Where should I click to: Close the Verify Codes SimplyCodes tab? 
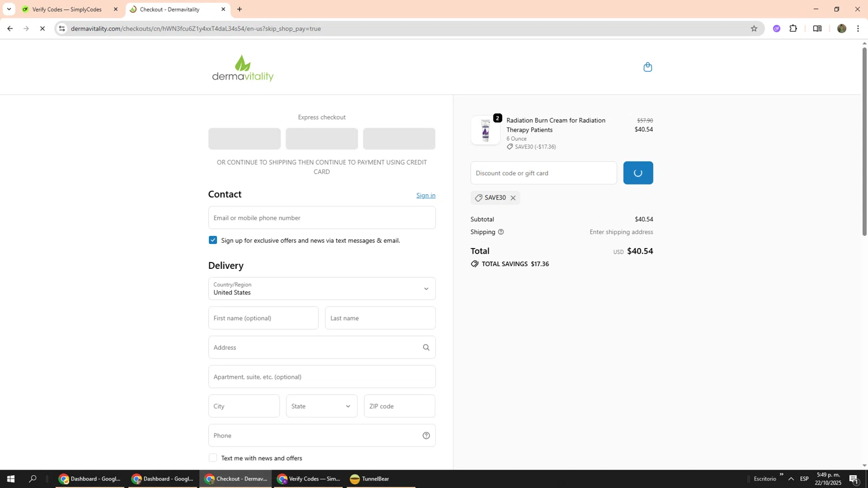(115, 9)
